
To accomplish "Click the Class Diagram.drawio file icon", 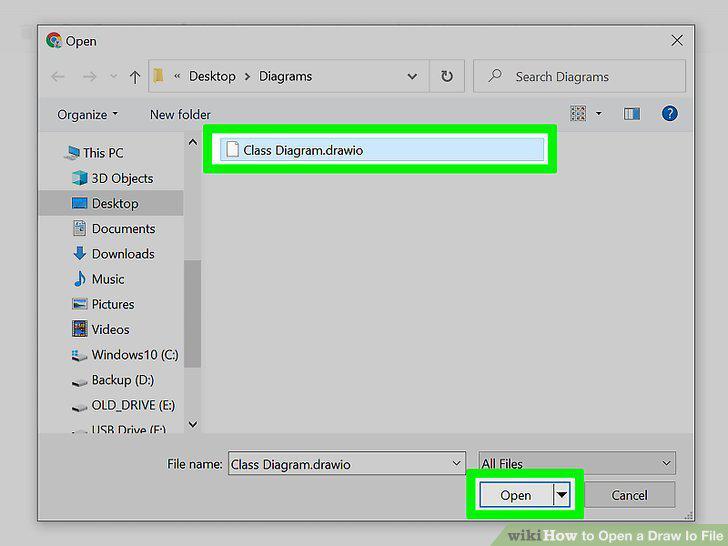I will 232,150.
